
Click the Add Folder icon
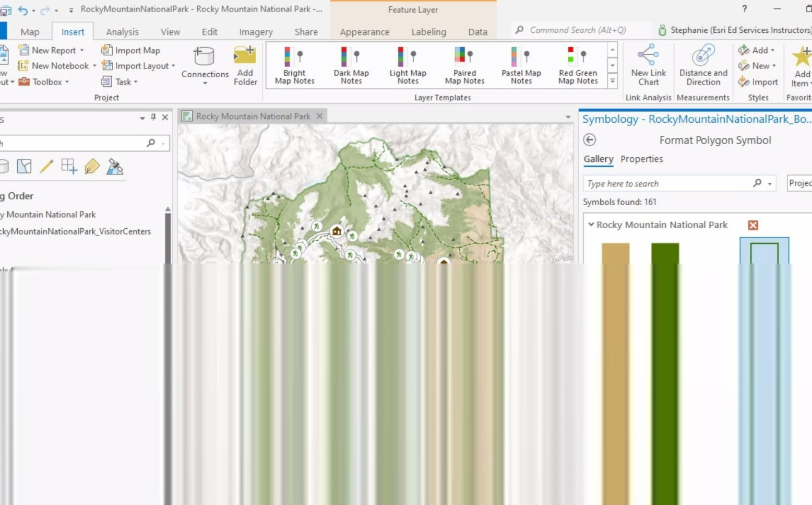(x=245, y=65)
